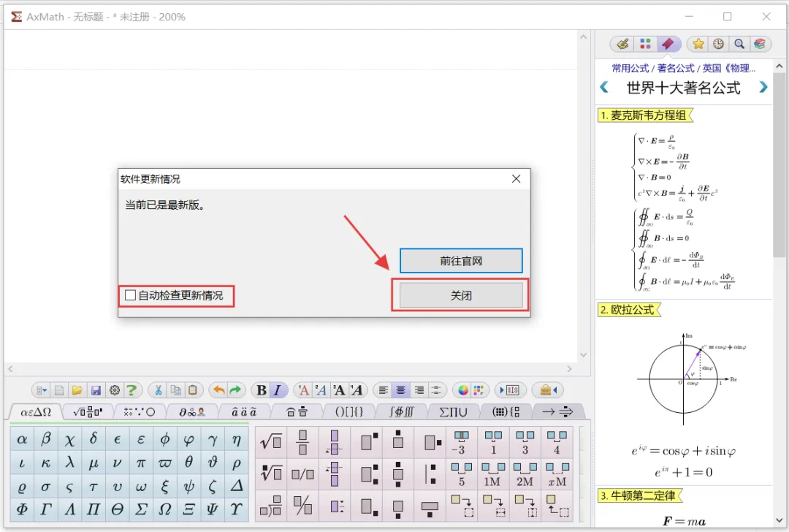This screenshot has height=532, width=789.
Task: Open the ∂∞ miscellaneous symbols tab
Action: click(x=192, y=412)
